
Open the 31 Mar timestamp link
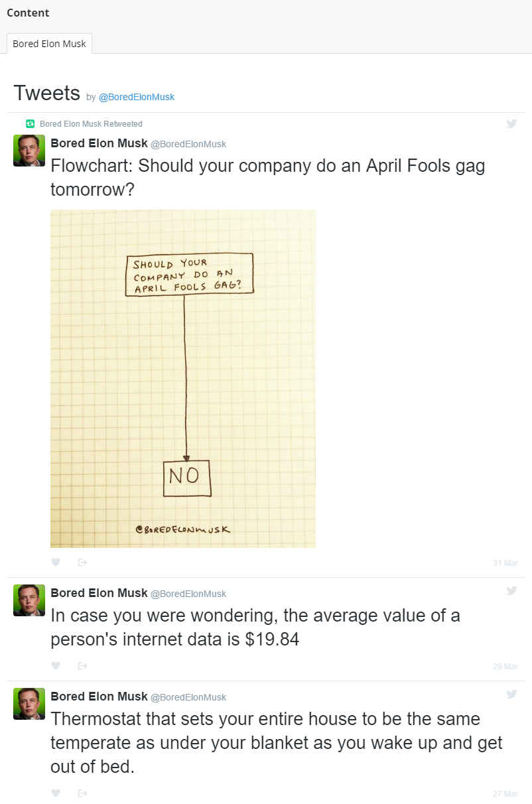tap(505, 563)
